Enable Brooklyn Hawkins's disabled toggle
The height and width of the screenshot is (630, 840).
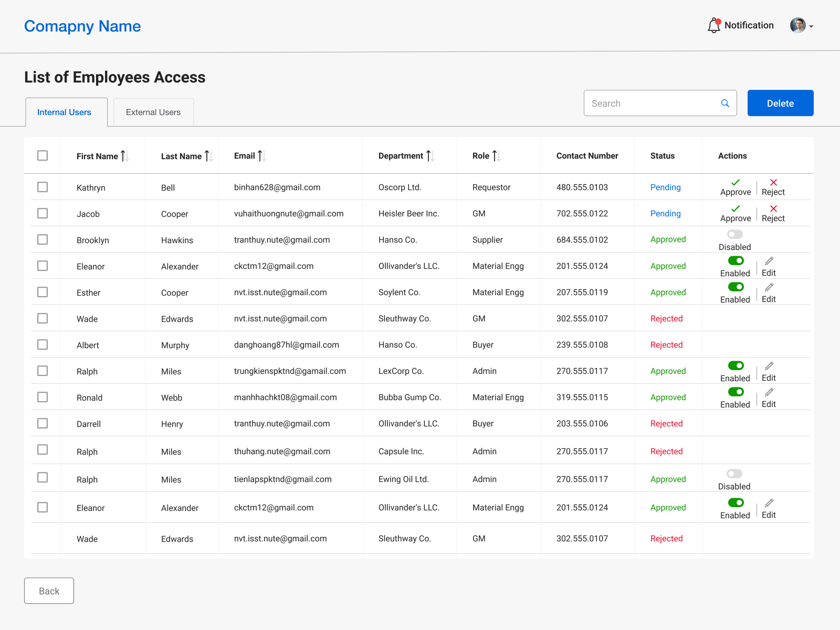click(734, 234)
